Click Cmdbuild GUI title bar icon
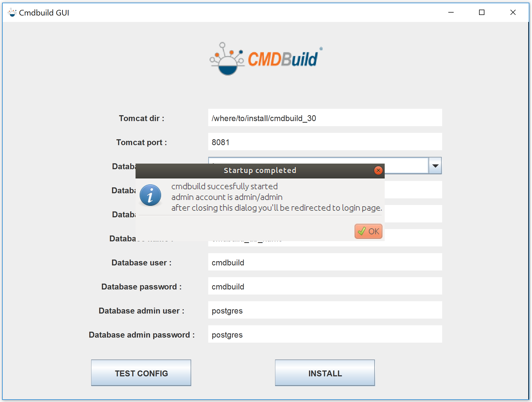The width and height of the screenshot is (532, 402). pos(12,12)
